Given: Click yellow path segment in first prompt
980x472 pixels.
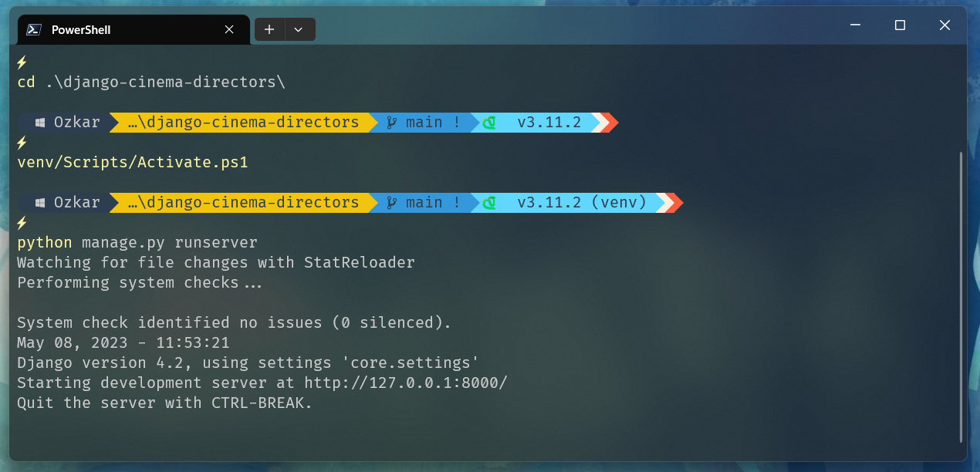Looking at the screenshot, I should coord(243,122).
